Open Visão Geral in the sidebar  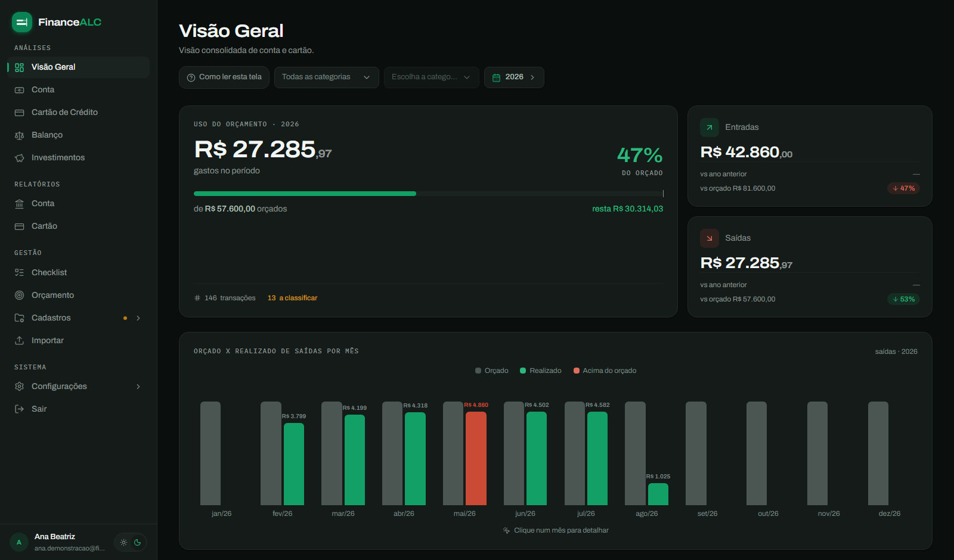(x=78, y=67)
